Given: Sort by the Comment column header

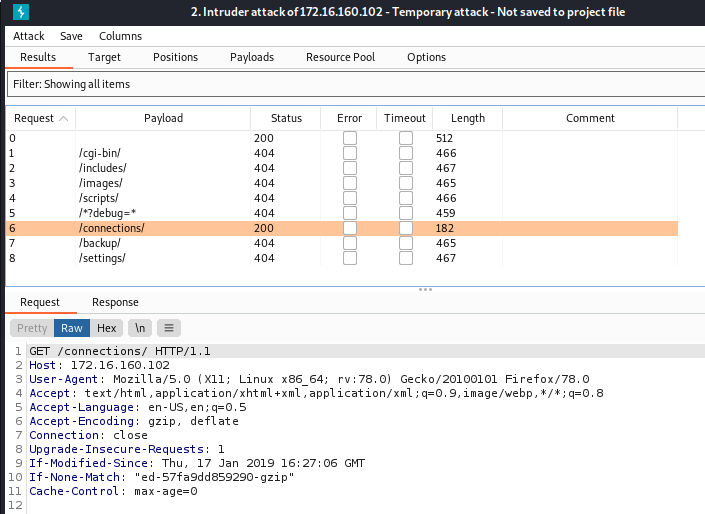Looking at the screenshot, I should pos(590,118).
